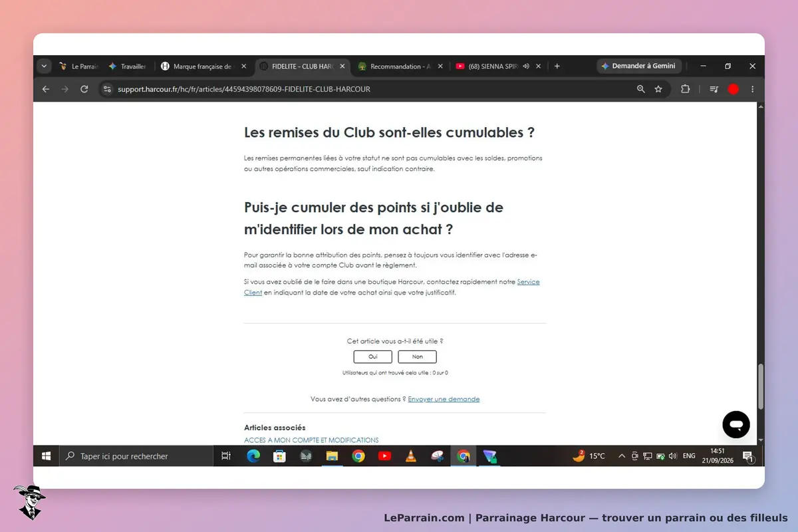This screenshot has height=532, width=798.
Task: Open ACCES A MON COMPTE ET MODIFICATIONS article
Action: 311,440
